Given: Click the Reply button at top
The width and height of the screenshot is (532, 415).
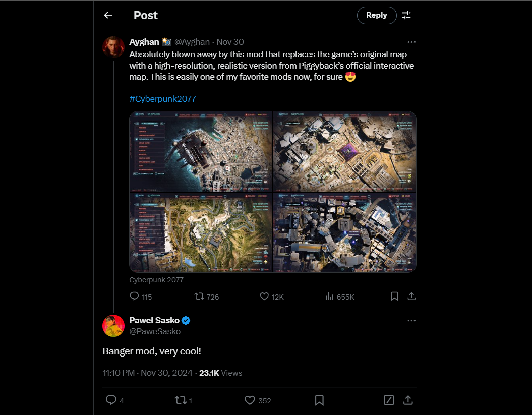Looking at the screenshot, I should click(376, 15).
